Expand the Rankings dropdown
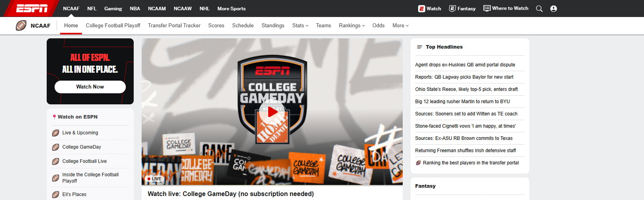This screenshot has width=644, height=200. [x=352, y=26]
